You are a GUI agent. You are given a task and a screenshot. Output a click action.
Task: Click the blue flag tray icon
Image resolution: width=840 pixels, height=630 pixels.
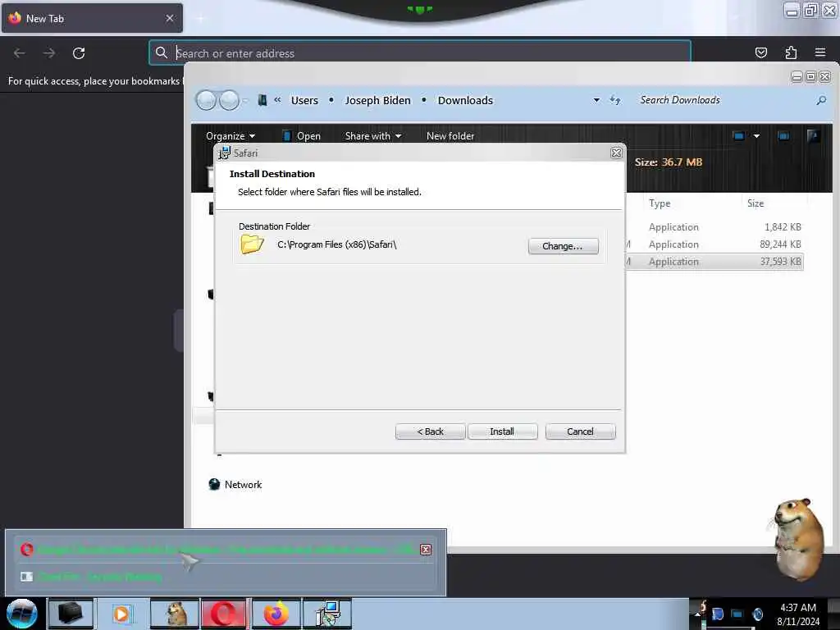coord(717,614)
